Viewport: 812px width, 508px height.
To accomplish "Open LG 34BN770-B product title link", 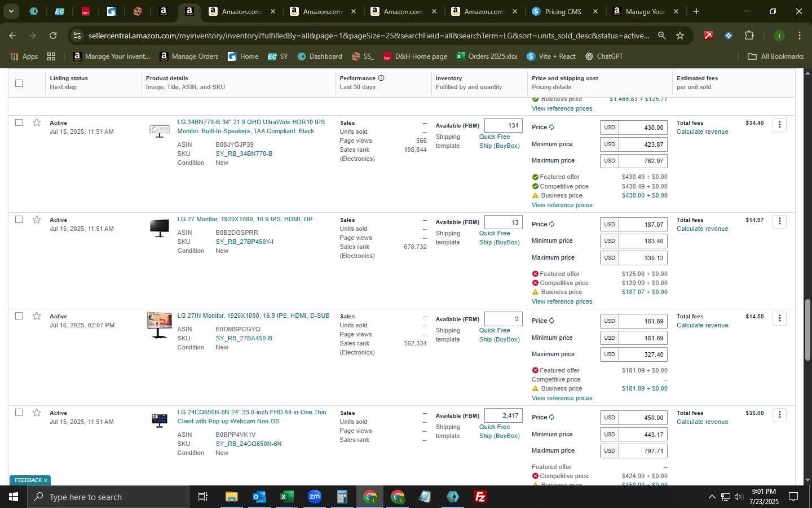I will [x=251, y=126].
